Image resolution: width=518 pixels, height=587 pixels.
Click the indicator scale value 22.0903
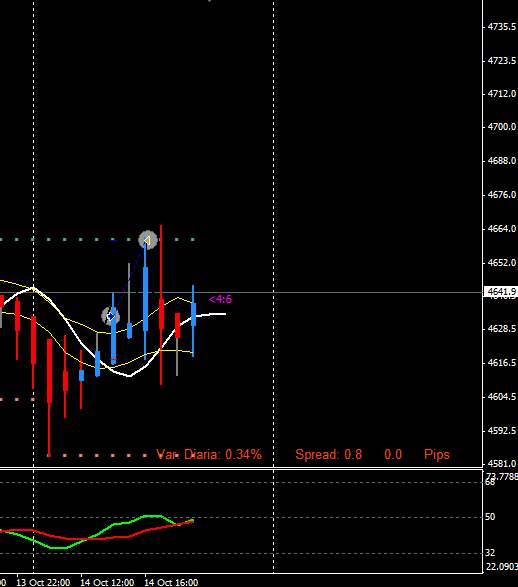[502, 567]
